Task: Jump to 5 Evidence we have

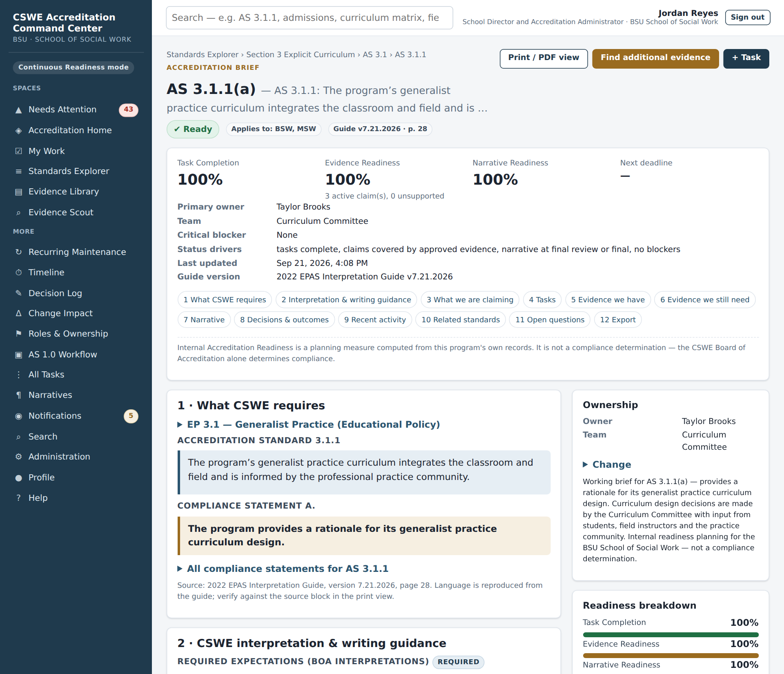Action: (x=608, y=300)
